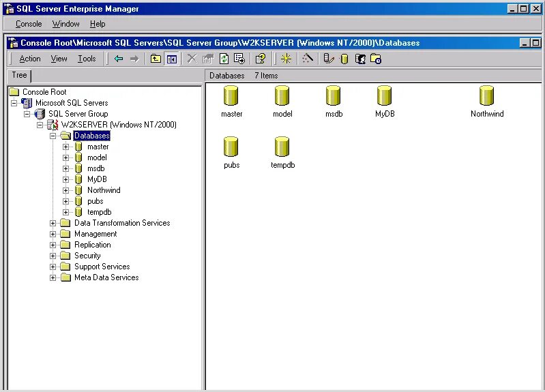Open the Window menu
The image size is (545, 392).
[65, 24]
